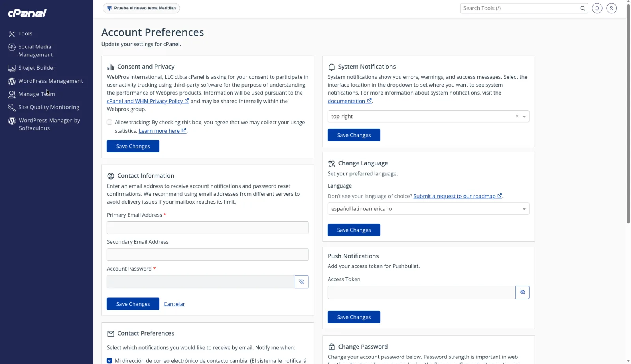
Task: Clear the top-right selection with the x
Action: coord(517,116)
